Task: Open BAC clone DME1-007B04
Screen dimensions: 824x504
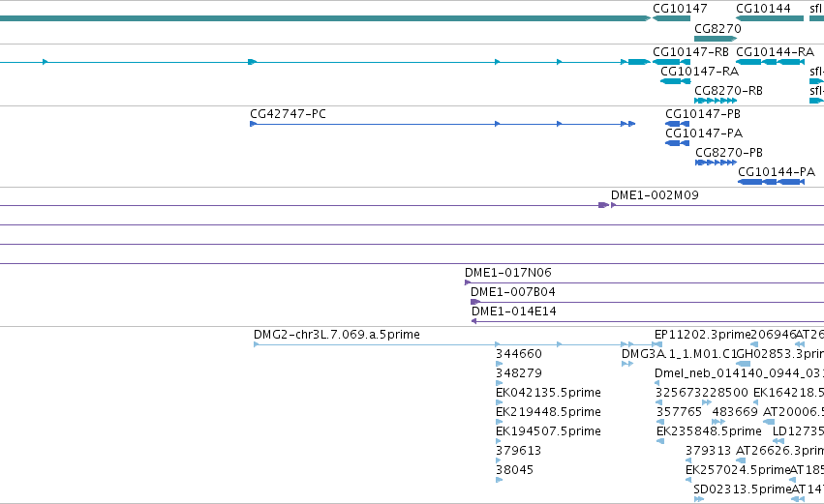Action: point(513,292)
